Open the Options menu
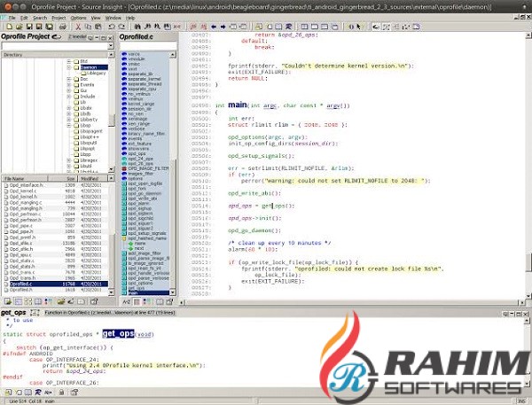The width and height of the screenshot is (532, 405). 78,18
